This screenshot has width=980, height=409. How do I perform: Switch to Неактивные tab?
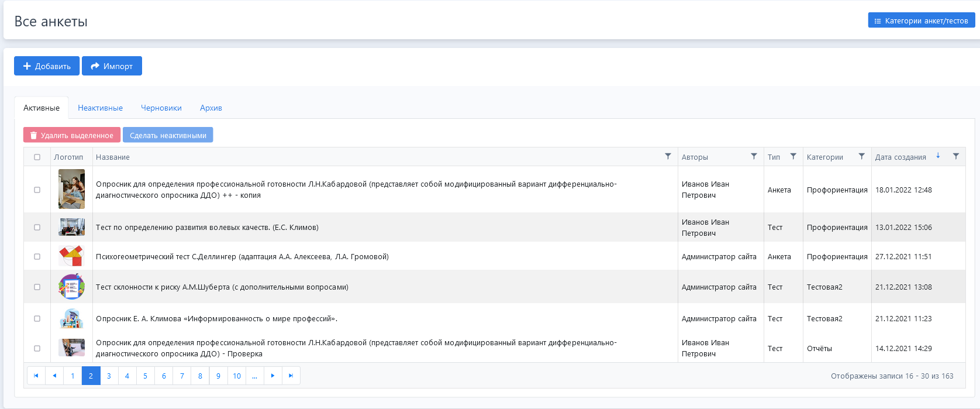pos(100,108)
